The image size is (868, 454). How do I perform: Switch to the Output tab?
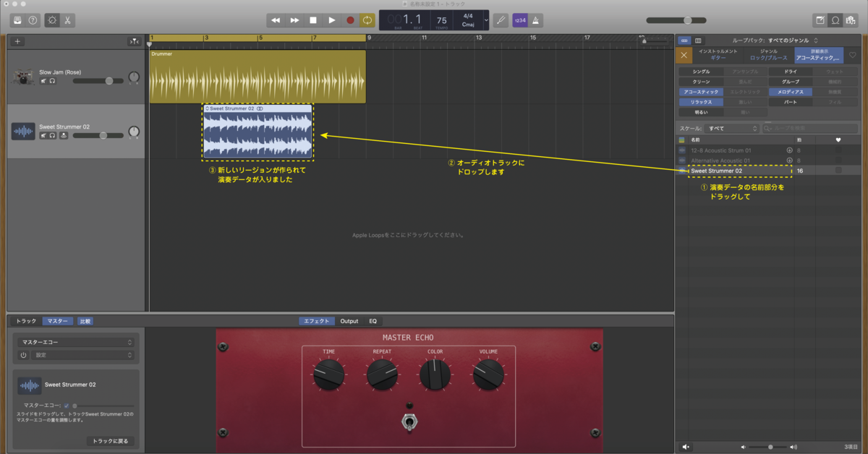349,321
